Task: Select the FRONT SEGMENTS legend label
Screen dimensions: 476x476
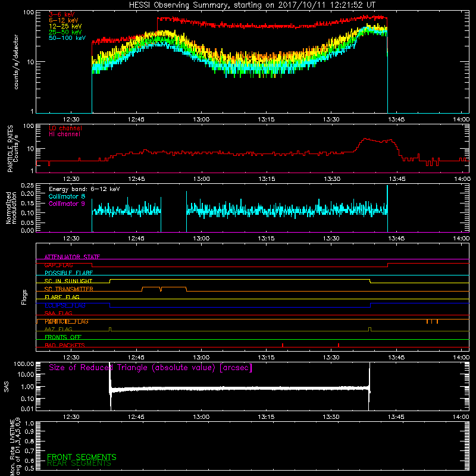Action: (82, 457)
